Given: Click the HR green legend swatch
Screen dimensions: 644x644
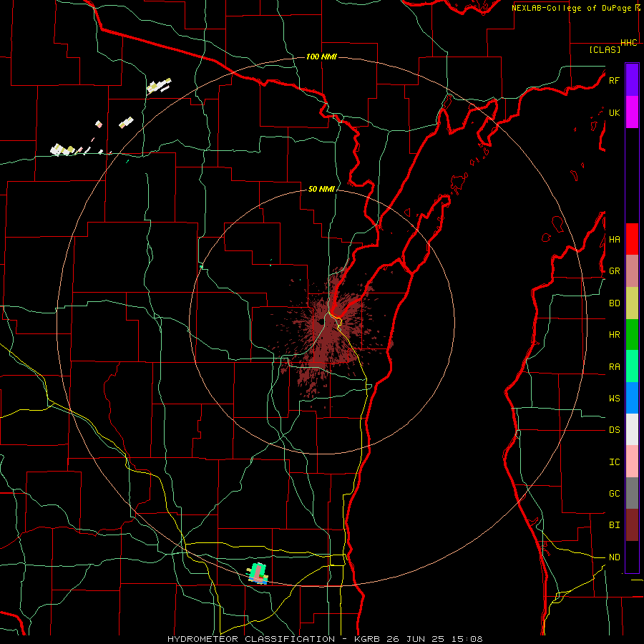Looking at the screenshot, I should click(632, 335).
